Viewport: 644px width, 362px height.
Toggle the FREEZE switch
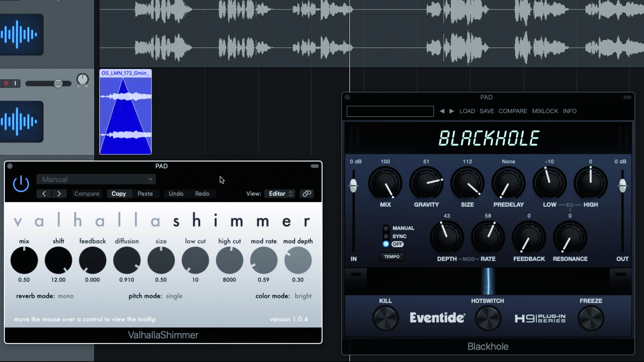tap(591, 318)
